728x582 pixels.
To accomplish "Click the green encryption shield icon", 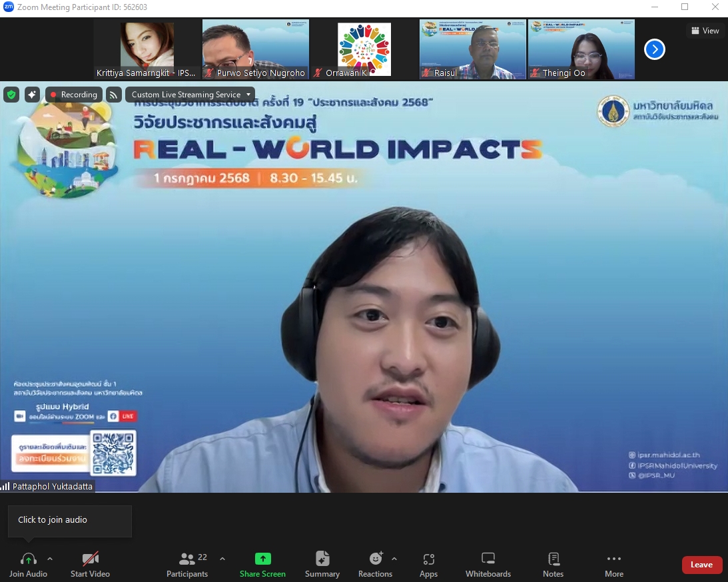I will click(x=11, y=95).
